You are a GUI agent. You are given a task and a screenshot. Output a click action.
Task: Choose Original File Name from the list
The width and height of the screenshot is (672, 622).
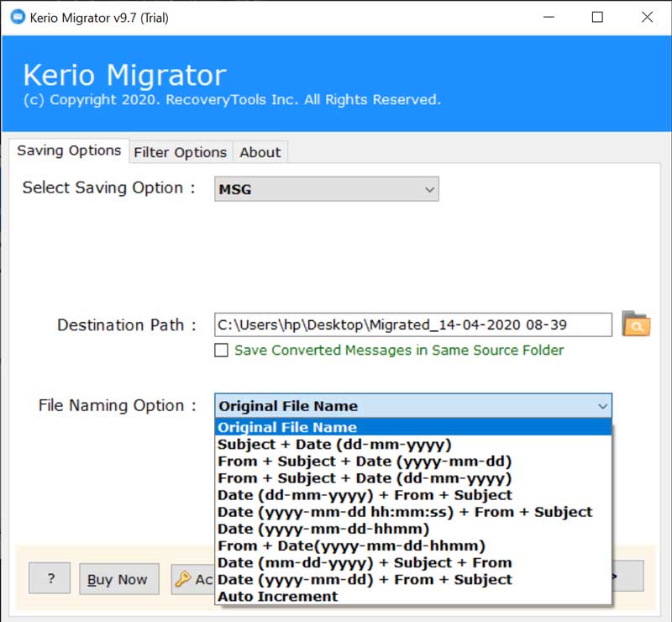tap(413, 427)
